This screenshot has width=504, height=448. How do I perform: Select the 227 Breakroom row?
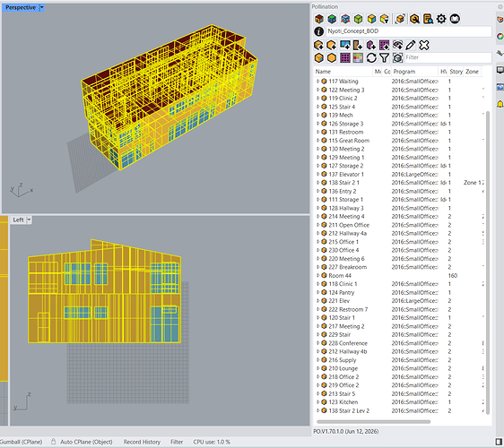click(398, 267)
